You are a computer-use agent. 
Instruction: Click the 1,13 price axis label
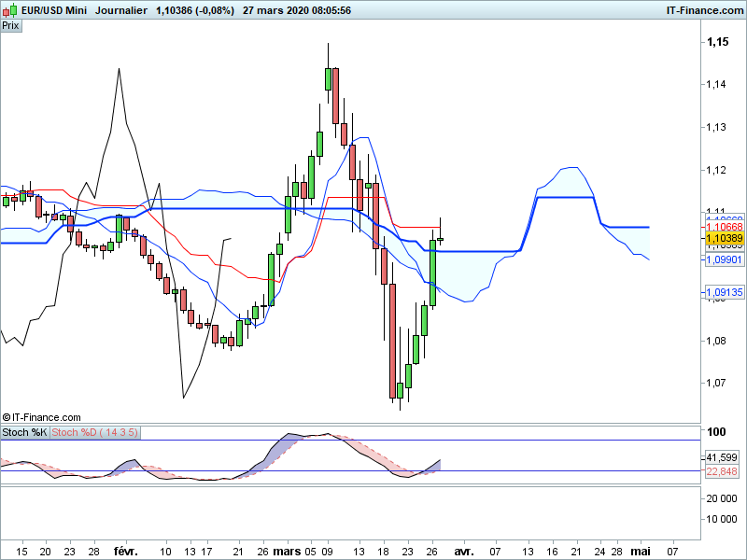click(x=716, y=127)
